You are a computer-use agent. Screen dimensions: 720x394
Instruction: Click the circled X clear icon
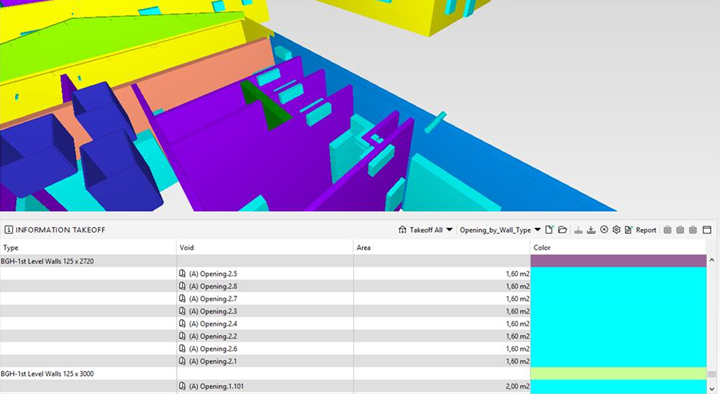point(604,230)
